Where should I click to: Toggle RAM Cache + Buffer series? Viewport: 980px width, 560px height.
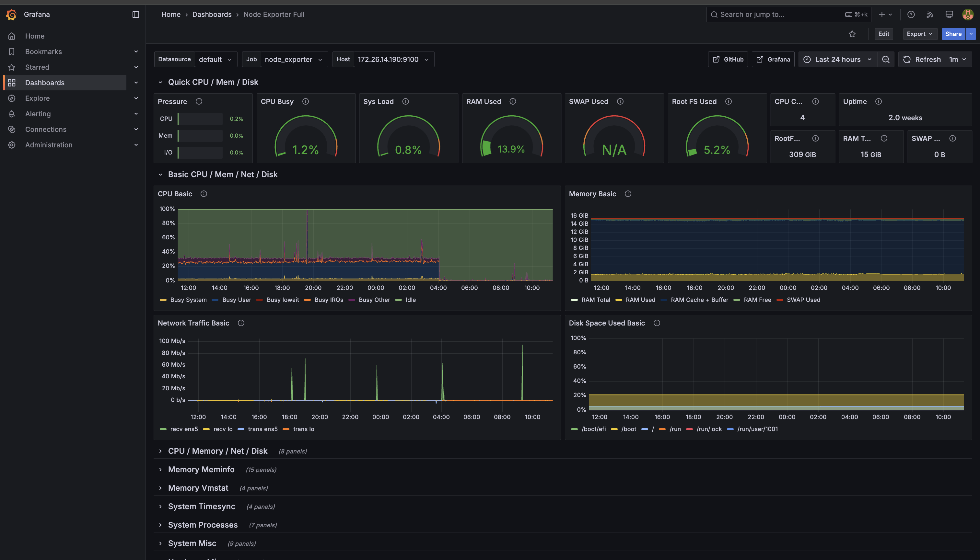coord(699,300)
